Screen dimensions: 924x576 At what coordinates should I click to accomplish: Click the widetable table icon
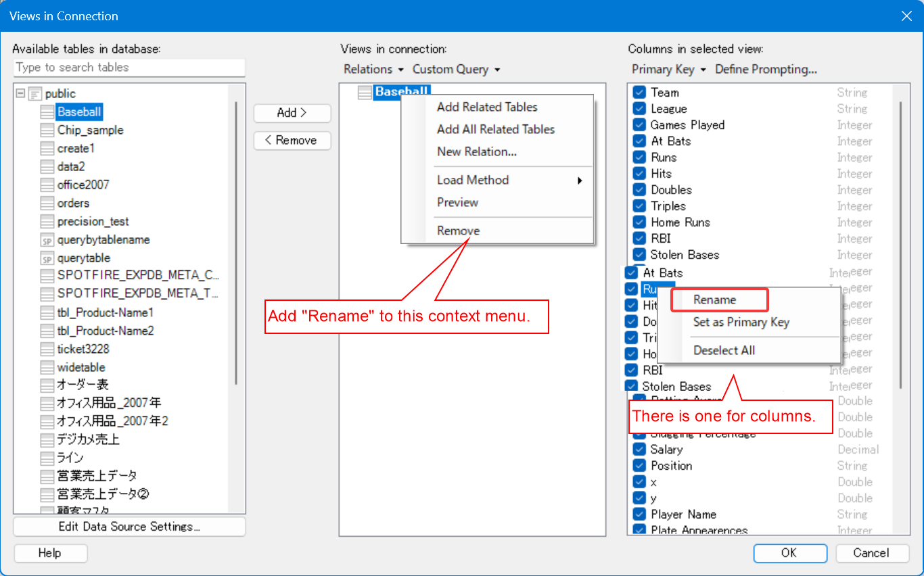point(47,368)
